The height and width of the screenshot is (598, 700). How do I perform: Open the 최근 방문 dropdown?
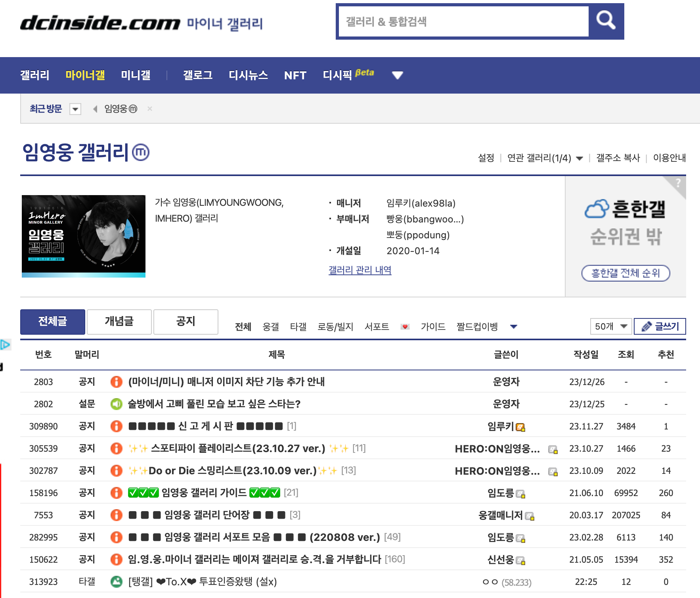[x=75, y=109]
